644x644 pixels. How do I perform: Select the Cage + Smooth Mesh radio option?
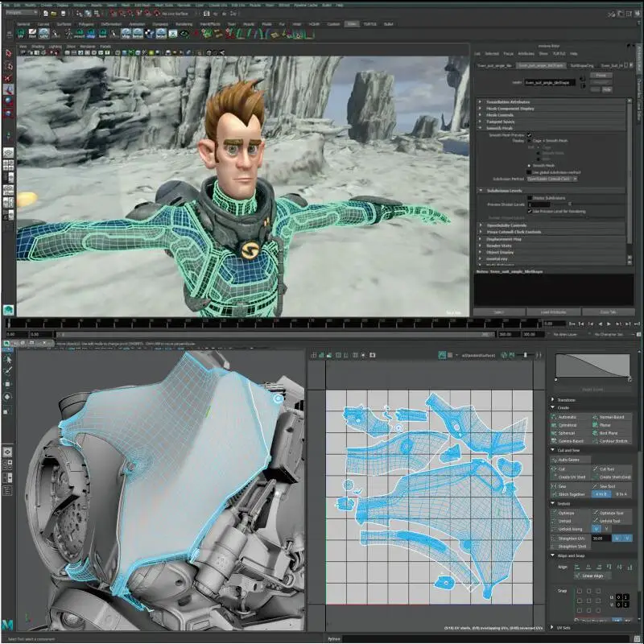530,140
